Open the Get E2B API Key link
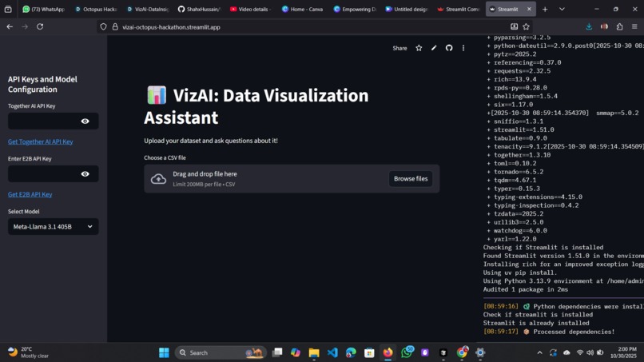 point(30,194)
